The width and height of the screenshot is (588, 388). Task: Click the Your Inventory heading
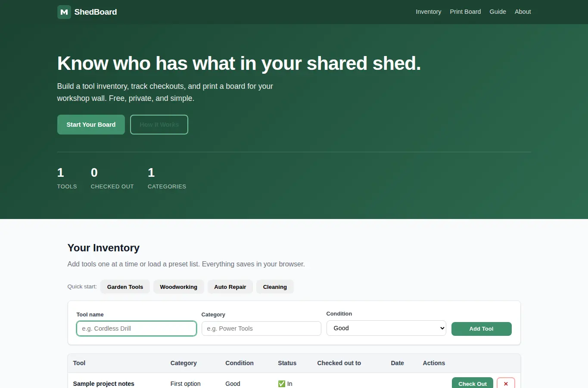(x=103, y=248)
